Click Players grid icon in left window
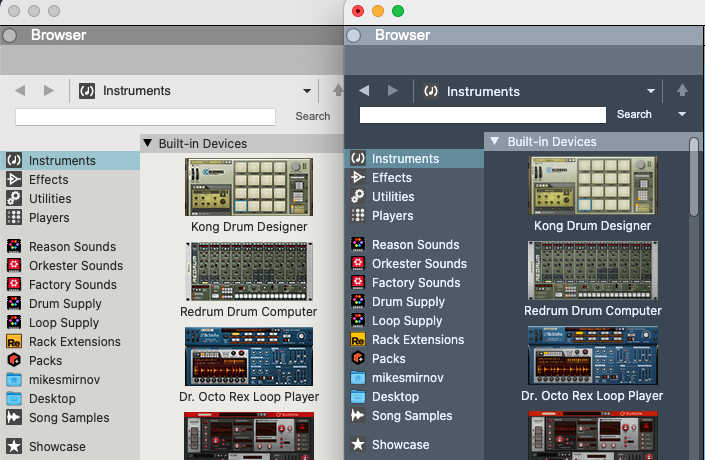Screen dimensions: 705x460 coord(14,217)
